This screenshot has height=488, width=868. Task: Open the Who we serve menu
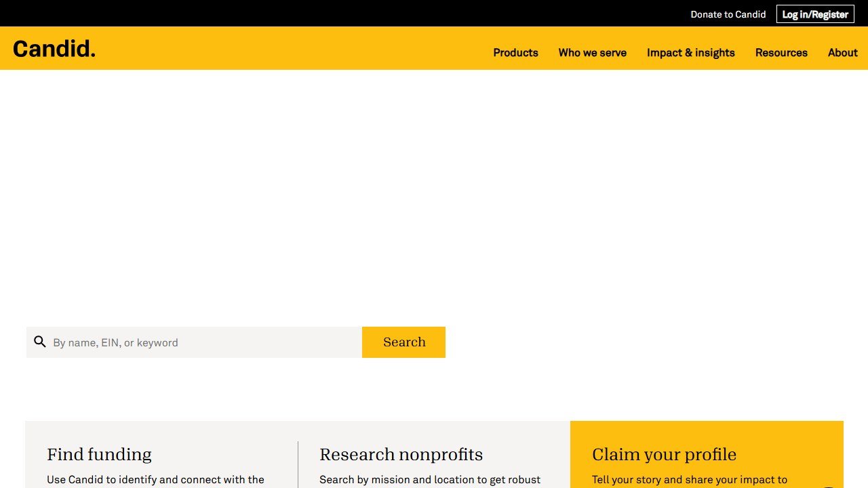pos(592,53)
